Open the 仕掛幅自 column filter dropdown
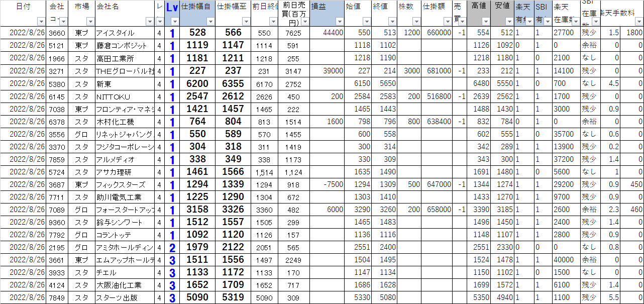 coord(210,22)
